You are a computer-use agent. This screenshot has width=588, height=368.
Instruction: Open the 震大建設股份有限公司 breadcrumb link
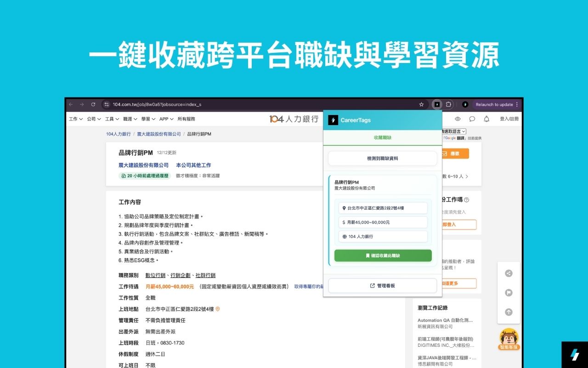pos(159,134)
